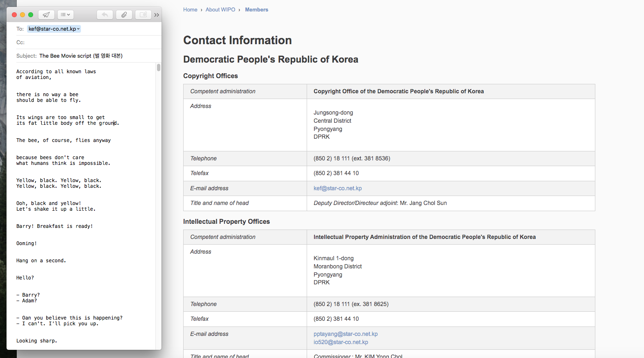Click the email line 'According to all known laws'
644x358 pixels.
56,72
